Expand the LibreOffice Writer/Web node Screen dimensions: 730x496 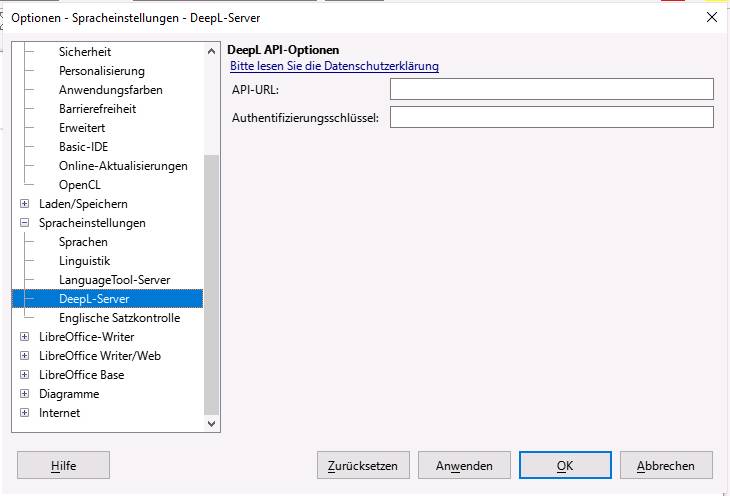click(x=25, y=356)
